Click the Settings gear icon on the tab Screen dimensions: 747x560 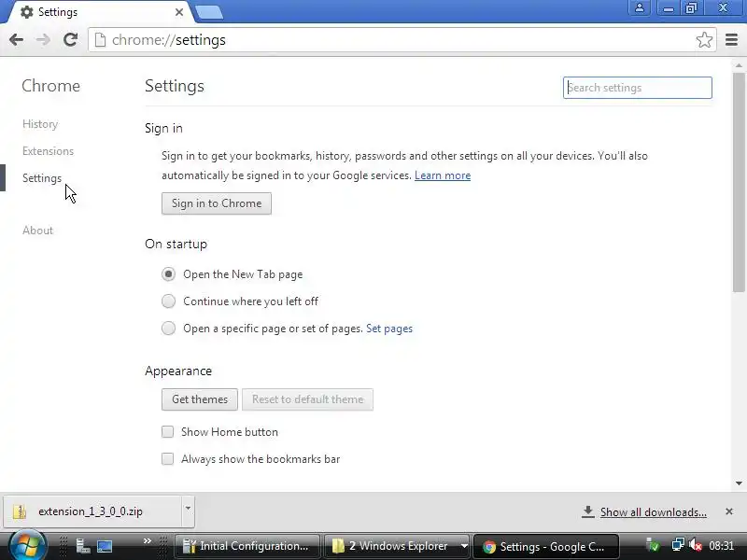[27, 12]
